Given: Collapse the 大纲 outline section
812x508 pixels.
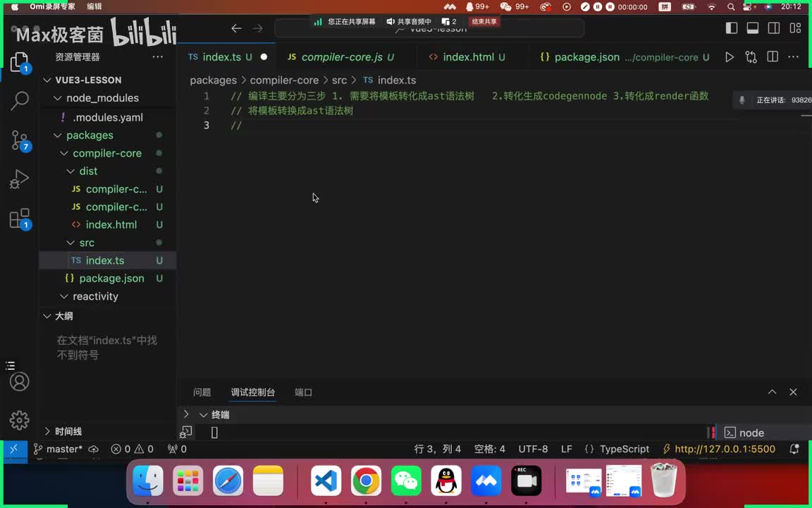Looking at the screenshot, I should click(x=108, y=316).
